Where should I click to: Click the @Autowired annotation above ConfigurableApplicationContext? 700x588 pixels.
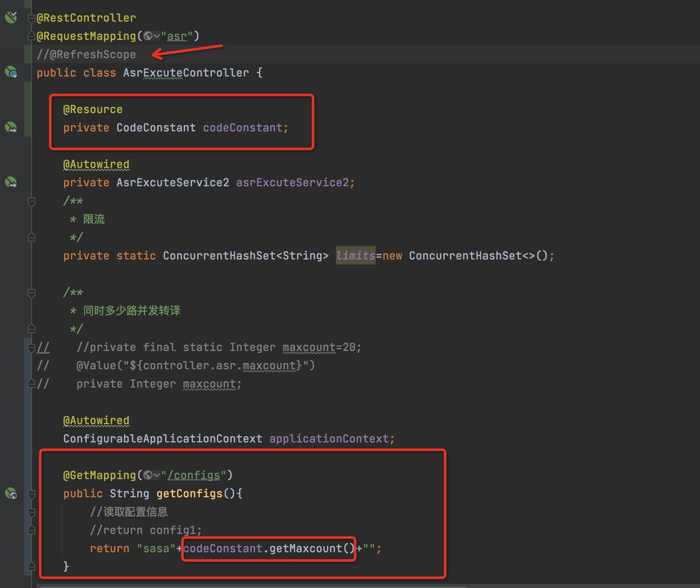click(x=96, y=420)
